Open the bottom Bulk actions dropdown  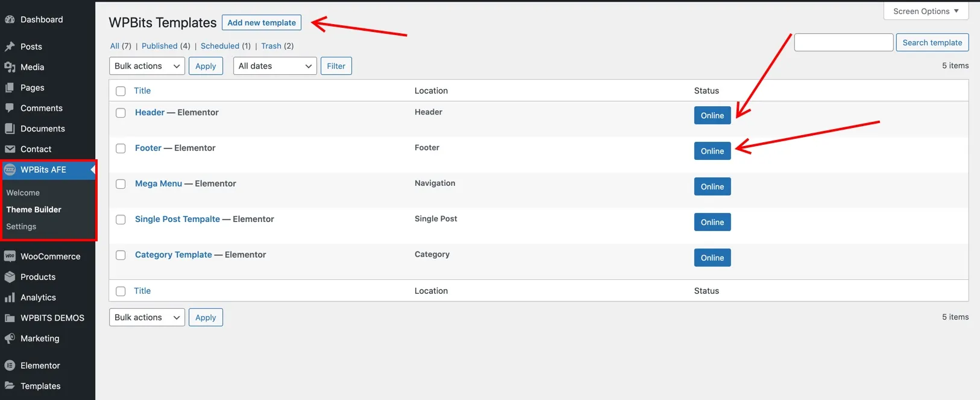(x=147, y=317)
